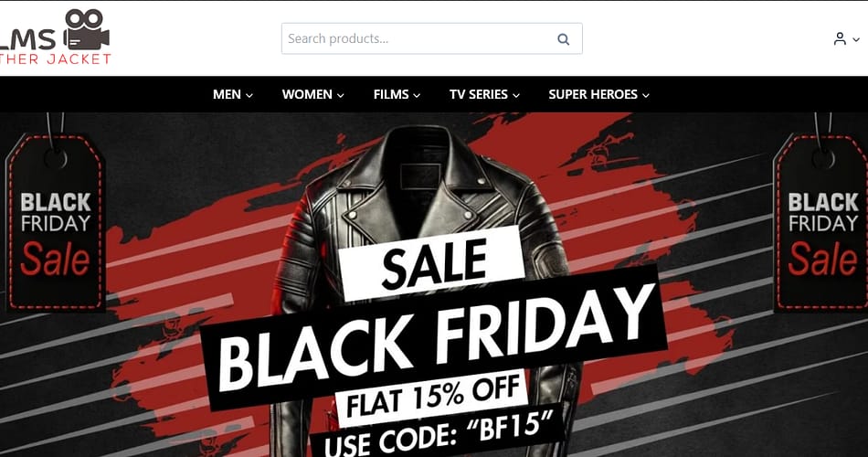The image size is (868, 457).
Task: Click the white SALE label on banner
Action: [432, 264]
